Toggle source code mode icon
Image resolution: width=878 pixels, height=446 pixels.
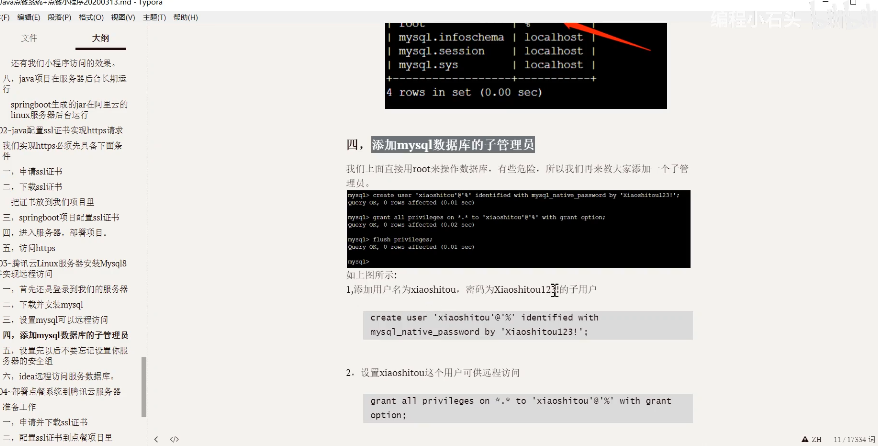point(174,439)
